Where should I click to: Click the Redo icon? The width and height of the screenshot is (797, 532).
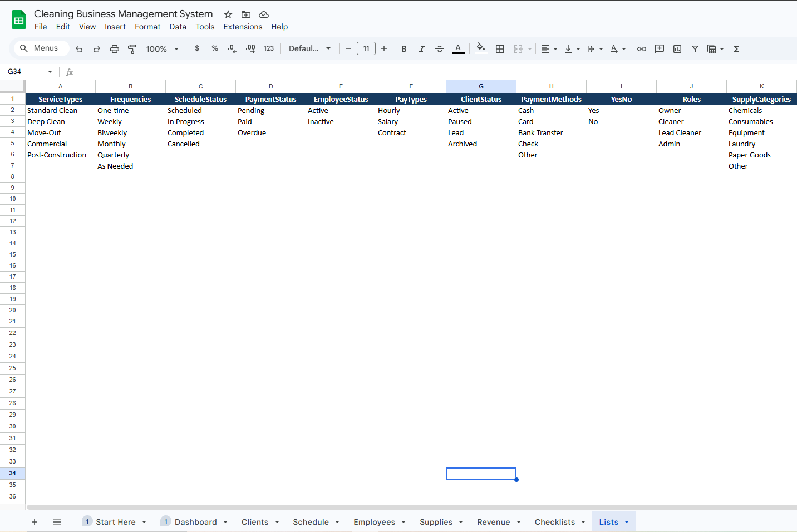tap(97, 49)
